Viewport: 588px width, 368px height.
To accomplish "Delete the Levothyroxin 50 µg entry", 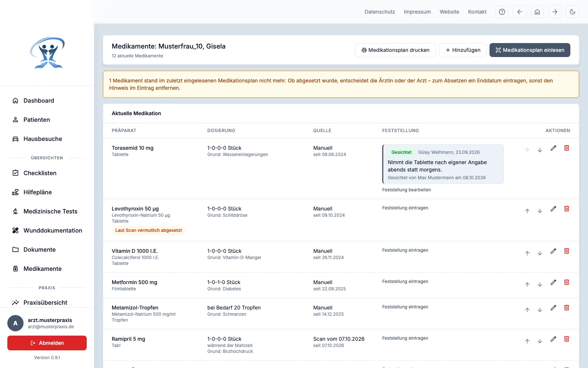I will (x=567, y=209).
